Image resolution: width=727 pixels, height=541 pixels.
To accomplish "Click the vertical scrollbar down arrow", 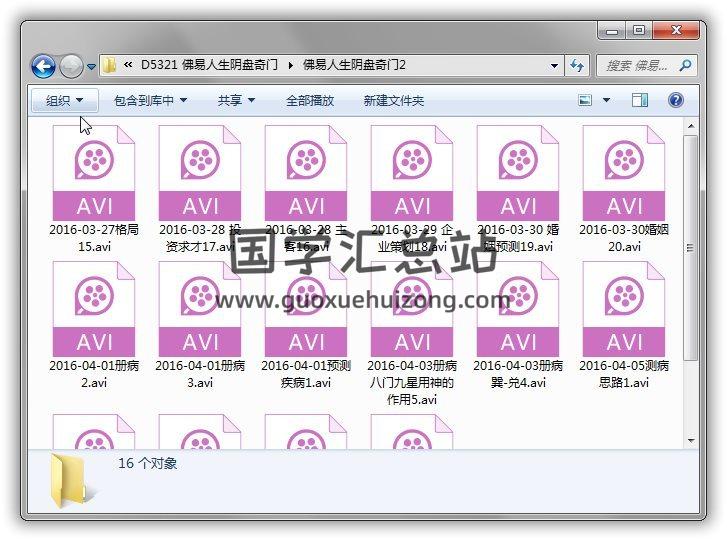I will (690, 439).
